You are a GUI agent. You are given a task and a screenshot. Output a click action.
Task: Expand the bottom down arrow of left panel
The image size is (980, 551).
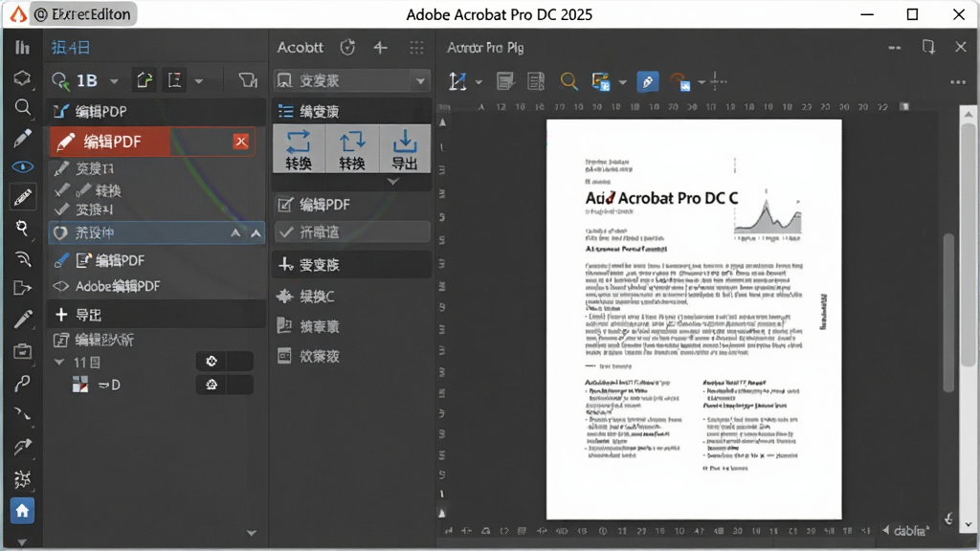(x=252, y=533)
